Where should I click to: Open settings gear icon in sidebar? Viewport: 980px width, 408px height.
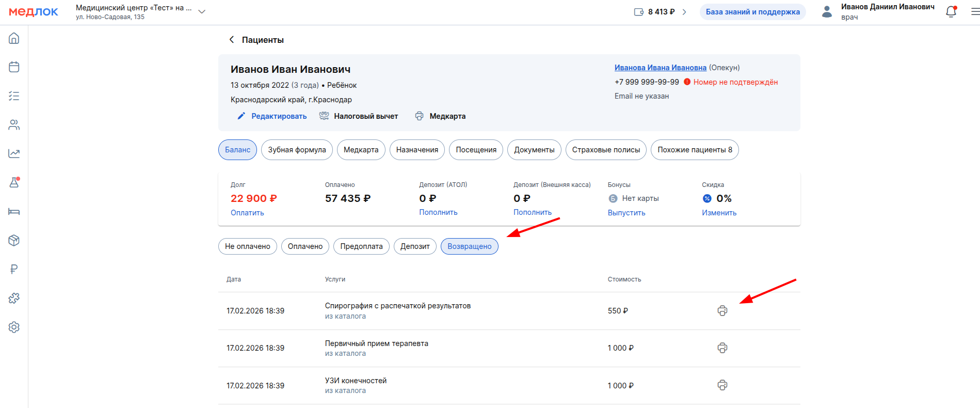point(14,327)
